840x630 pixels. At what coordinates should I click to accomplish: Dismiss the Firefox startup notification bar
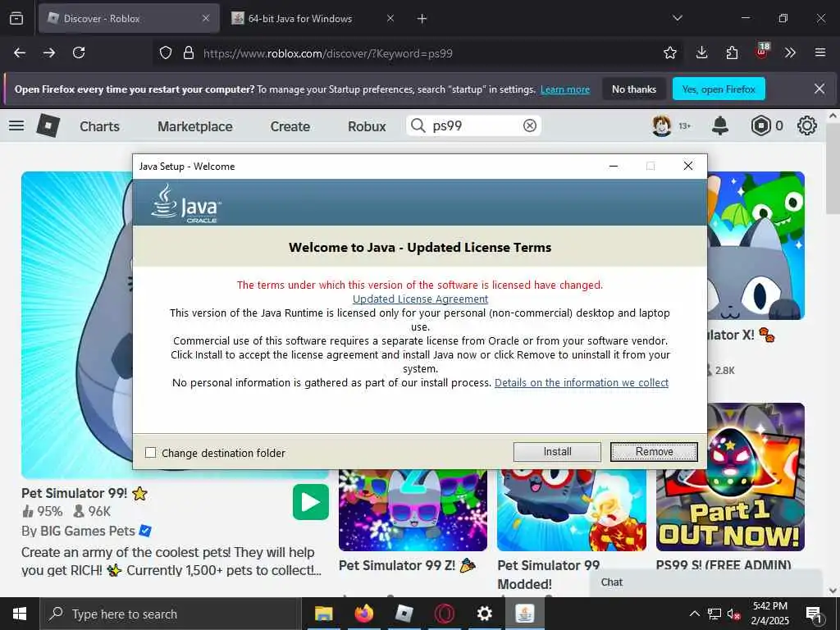[x=819, y=89]
